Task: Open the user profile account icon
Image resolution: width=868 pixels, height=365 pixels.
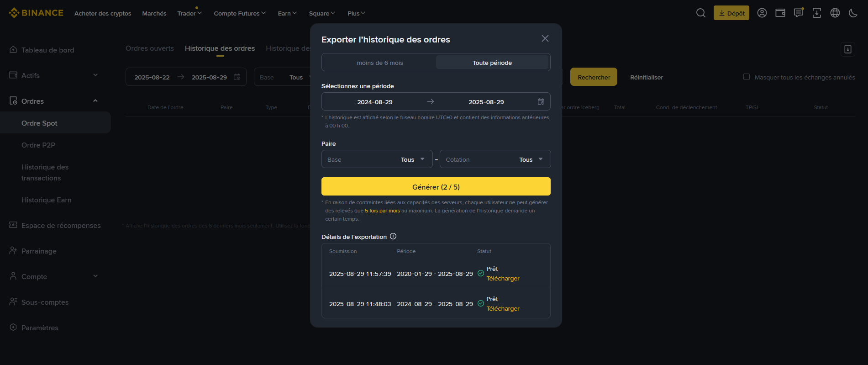Action: (x=762, y=13)
